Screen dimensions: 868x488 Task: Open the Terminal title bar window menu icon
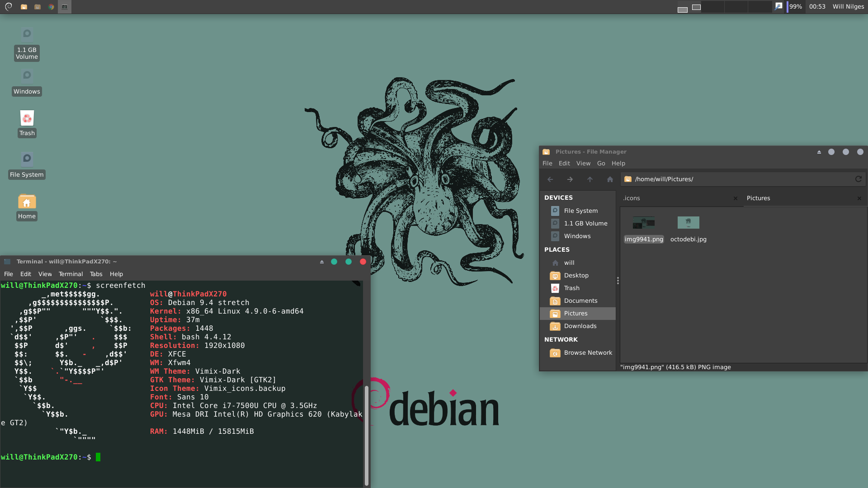click(7, 262)
